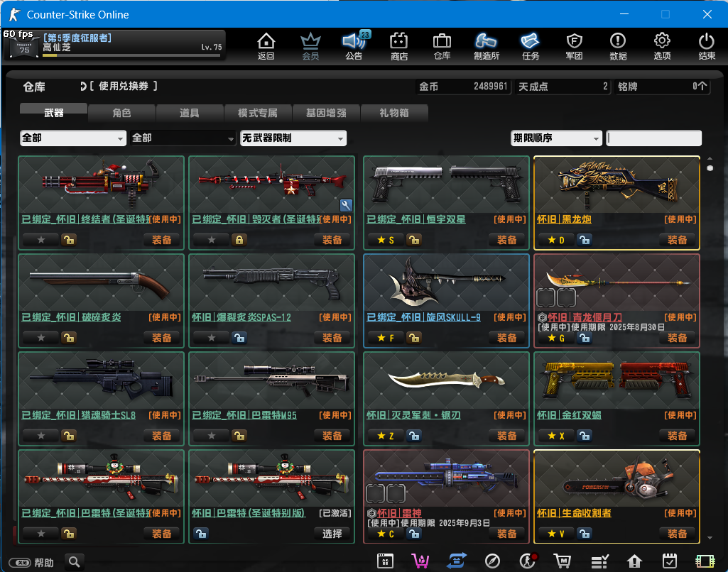Open the blue gift exchange arrows icon
The height and width of the screenshot is (572, 728).
(457, 561)
